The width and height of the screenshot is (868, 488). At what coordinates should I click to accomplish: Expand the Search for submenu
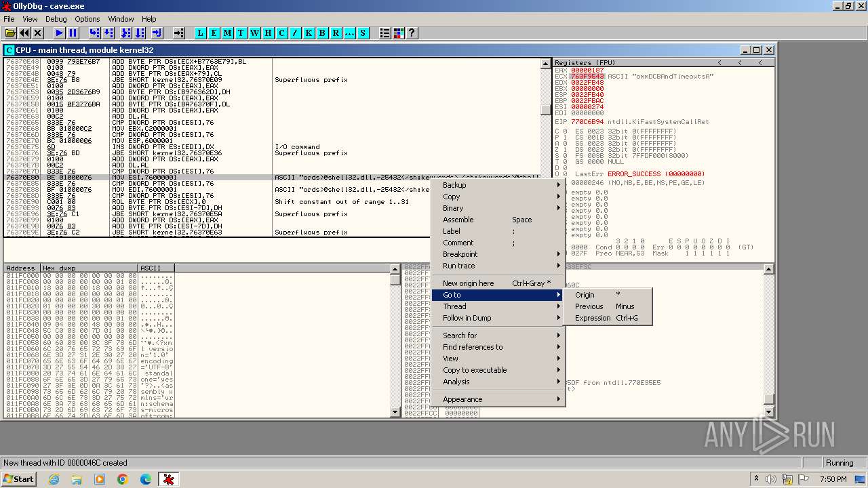pos(498,335)
